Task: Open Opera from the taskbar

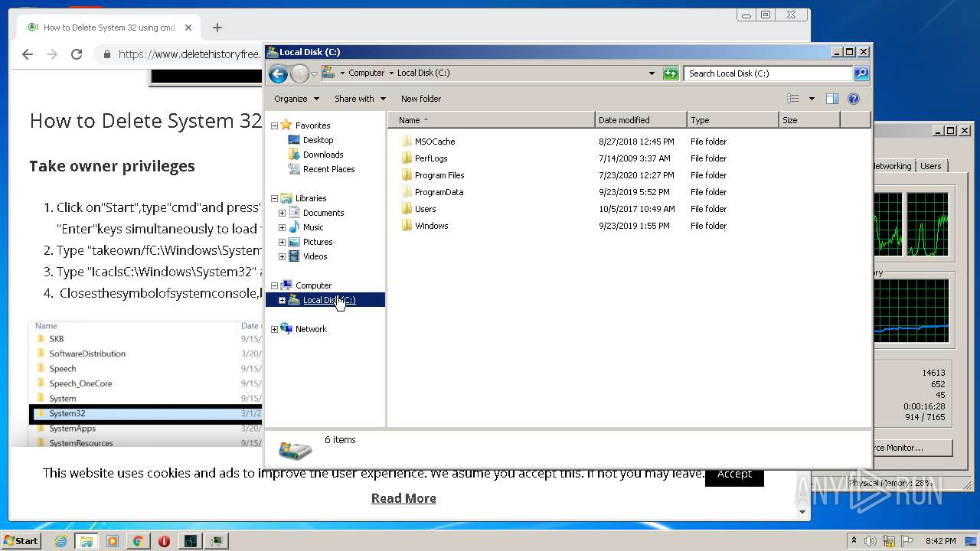Action: [x=164, y=541]
